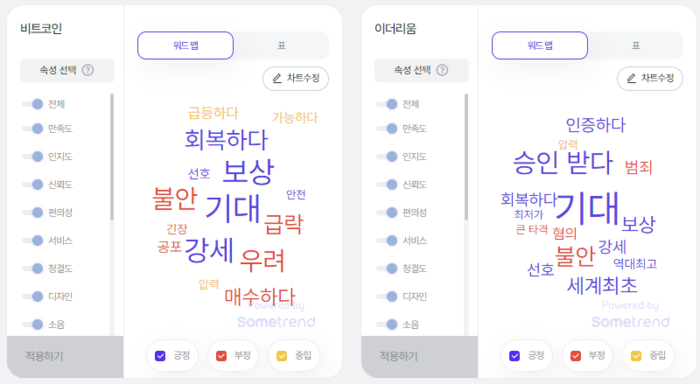Switch to 표 tab in Bitcoin panel
The height and width of the screenshot is (384, 700).
[x=281, y=46]
